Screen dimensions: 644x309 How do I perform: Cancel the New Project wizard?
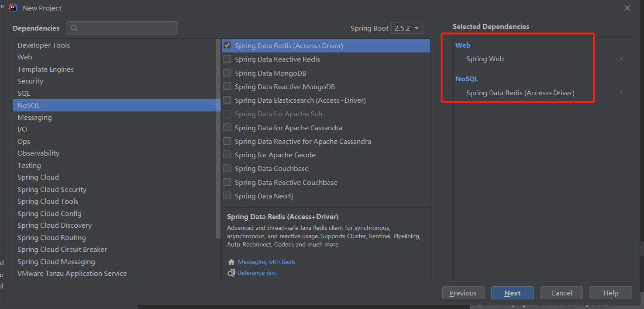(x=561, y=293)
